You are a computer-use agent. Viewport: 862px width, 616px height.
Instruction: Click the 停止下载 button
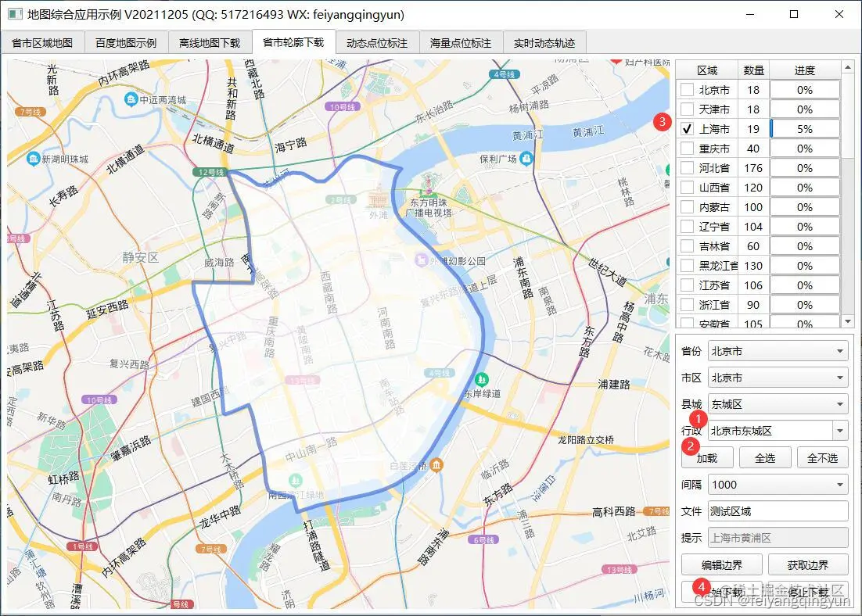click(x=808, y=592)
